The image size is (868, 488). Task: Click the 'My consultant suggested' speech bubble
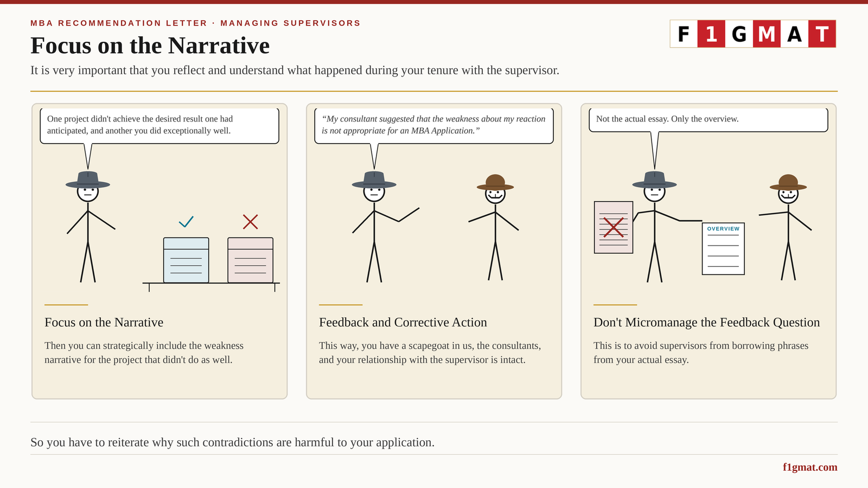tap(434, 125)
